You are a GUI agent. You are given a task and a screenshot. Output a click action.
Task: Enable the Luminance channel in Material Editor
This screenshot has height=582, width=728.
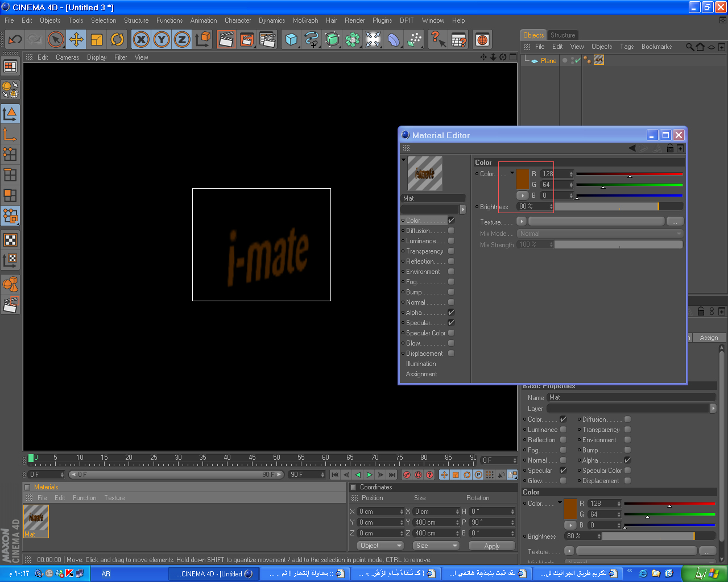(x=451, y=241)
